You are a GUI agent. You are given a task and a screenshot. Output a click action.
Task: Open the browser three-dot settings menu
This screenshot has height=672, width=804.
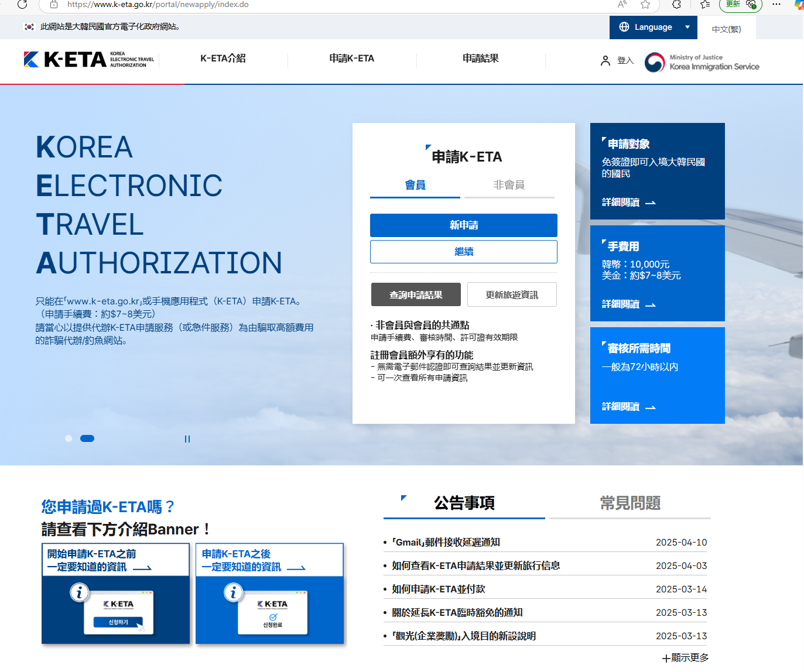(776, 5)
